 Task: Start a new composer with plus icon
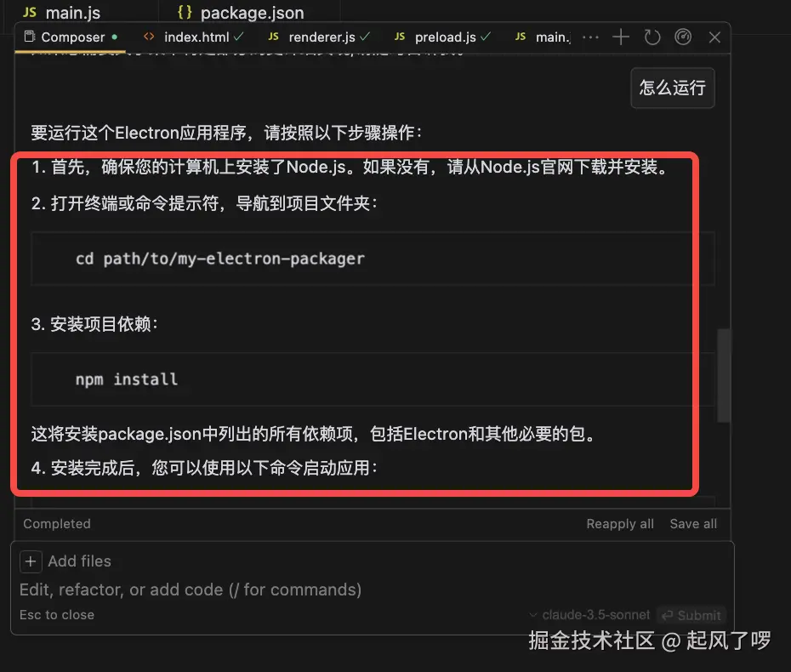coord(621,37)
